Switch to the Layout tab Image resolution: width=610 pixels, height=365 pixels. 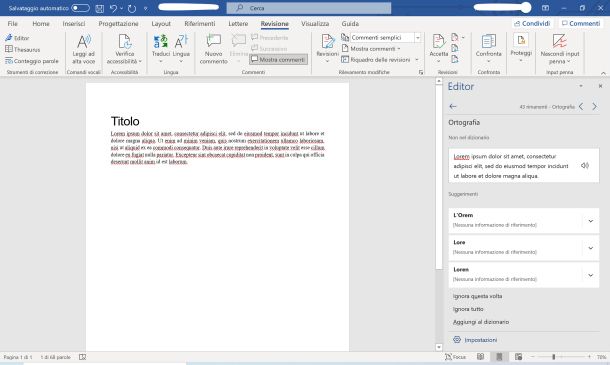point(161,24)
